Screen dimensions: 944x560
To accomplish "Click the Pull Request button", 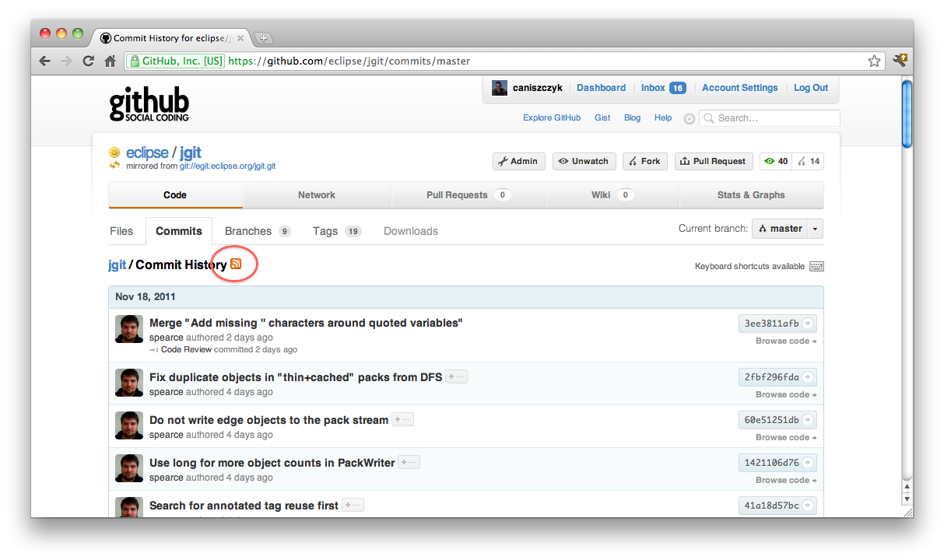I will point(714,161).
